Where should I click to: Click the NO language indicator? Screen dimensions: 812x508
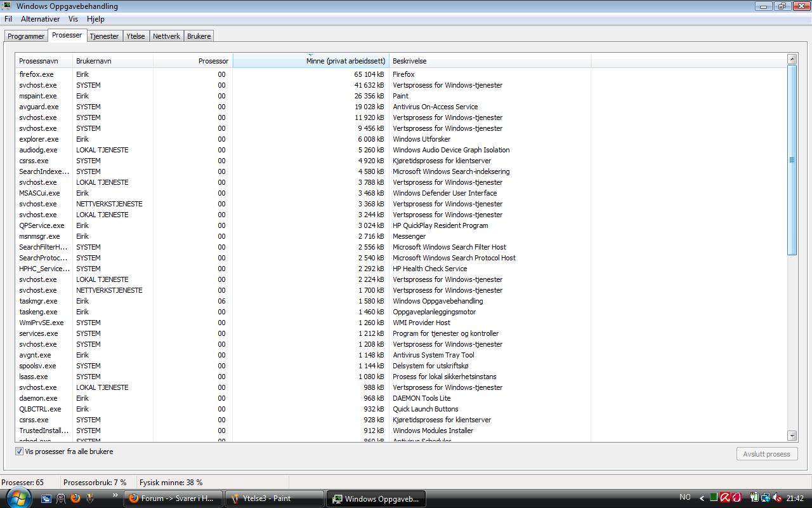(x=685, y=498)
